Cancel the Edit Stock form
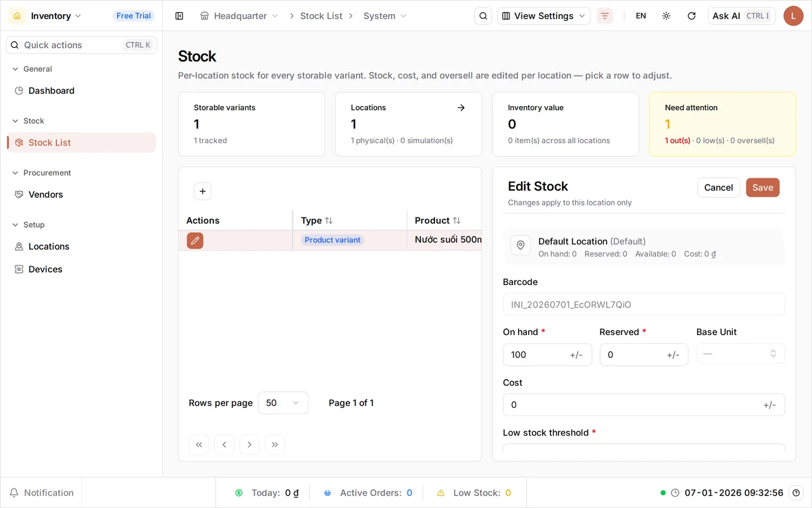 tap(719, 188)
